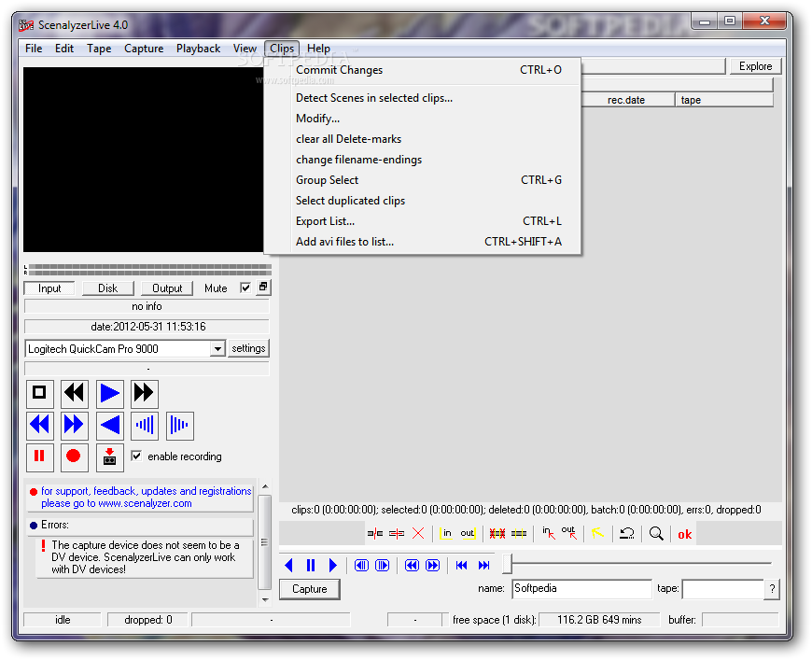Rewind the tape using the black rewind button
The image size is (812, 660).
(x=75, y=393)
